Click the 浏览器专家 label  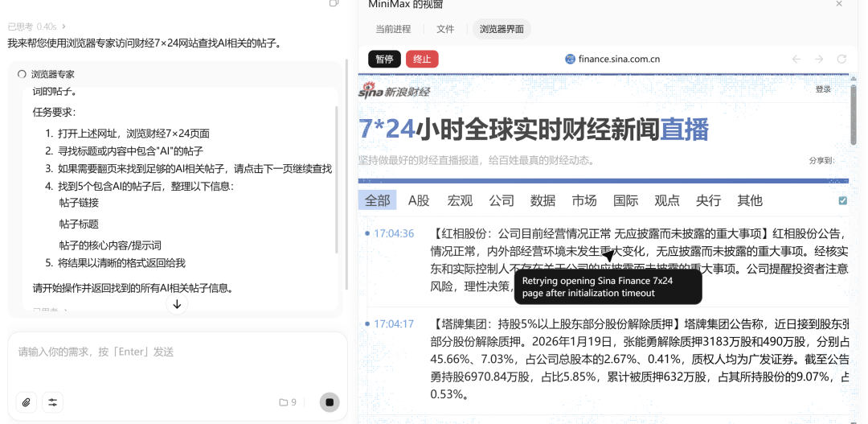(52, 74)
